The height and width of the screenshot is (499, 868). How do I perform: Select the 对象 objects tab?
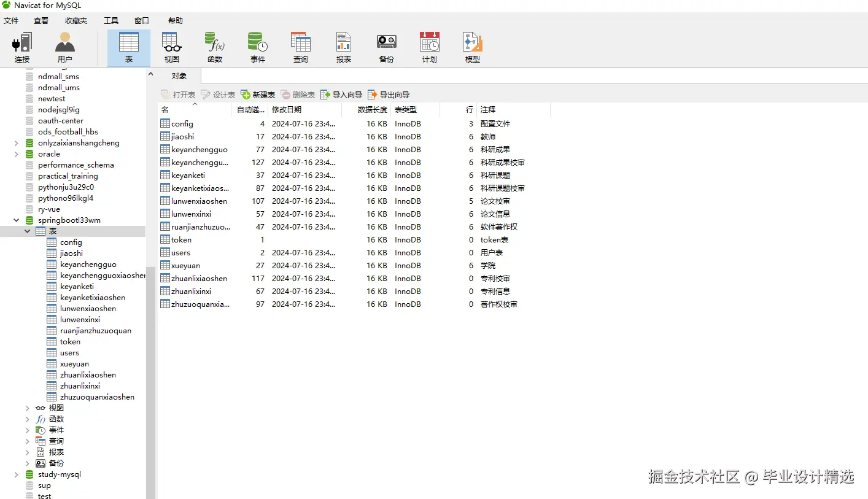click(179, 76)
